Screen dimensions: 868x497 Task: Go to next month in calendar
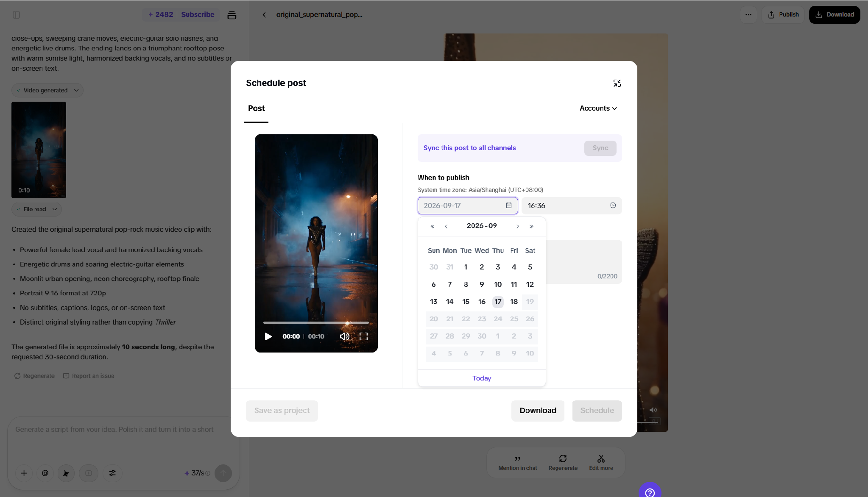517,226
